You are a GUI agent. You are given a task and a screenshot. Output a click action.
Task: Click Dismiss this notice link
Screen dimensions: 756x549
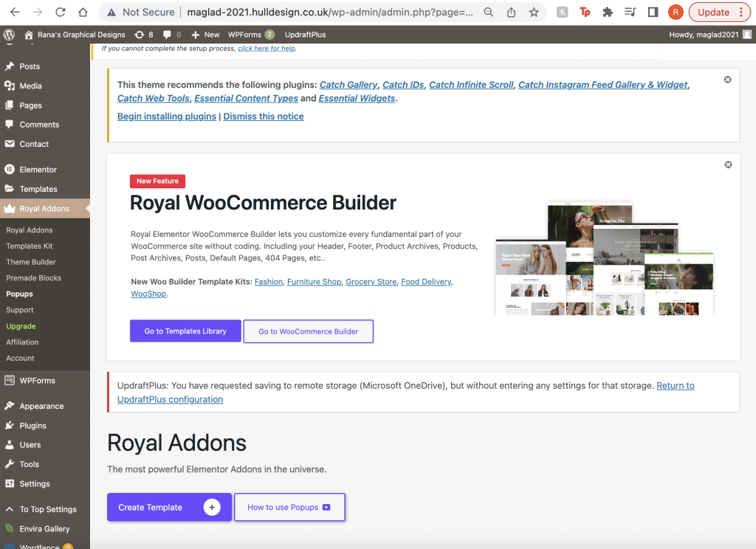click(264, 117)
